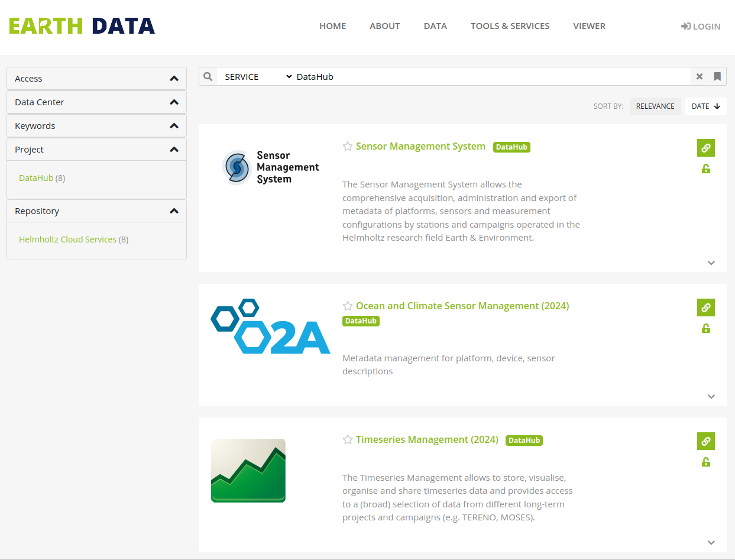Click the Earth Data logo

click(82, 25)
